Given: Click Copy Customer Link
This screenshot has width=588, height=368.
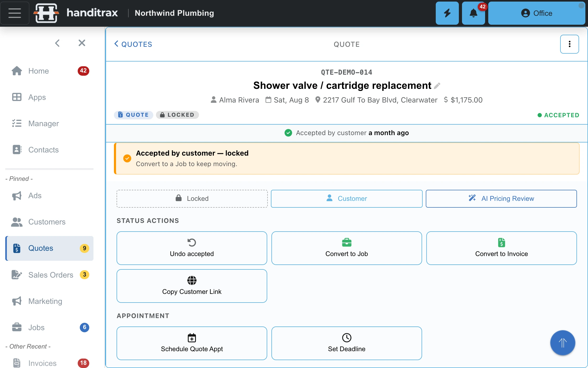Looking at the screenshot, I should (192, 286).
